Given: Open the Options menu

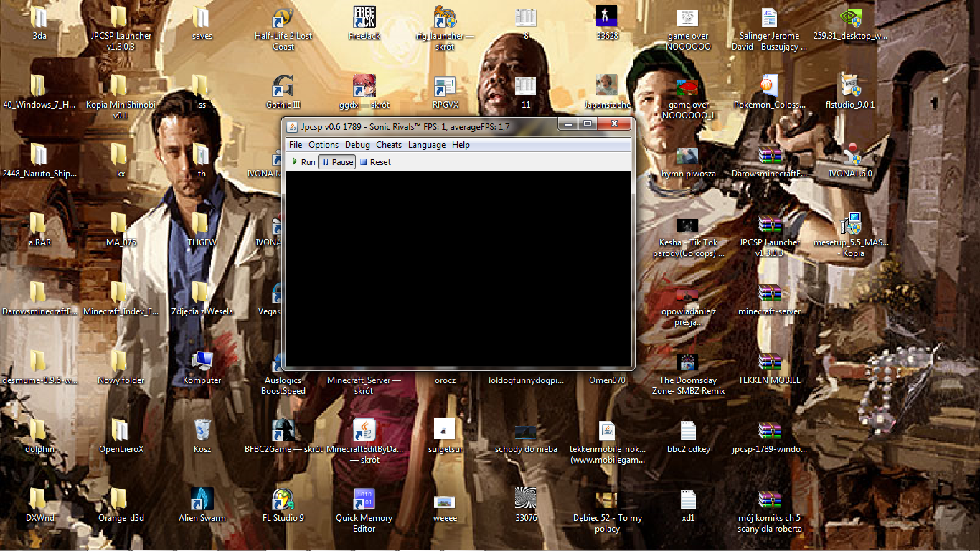Looking at the screenshot, I should [324, 145].
